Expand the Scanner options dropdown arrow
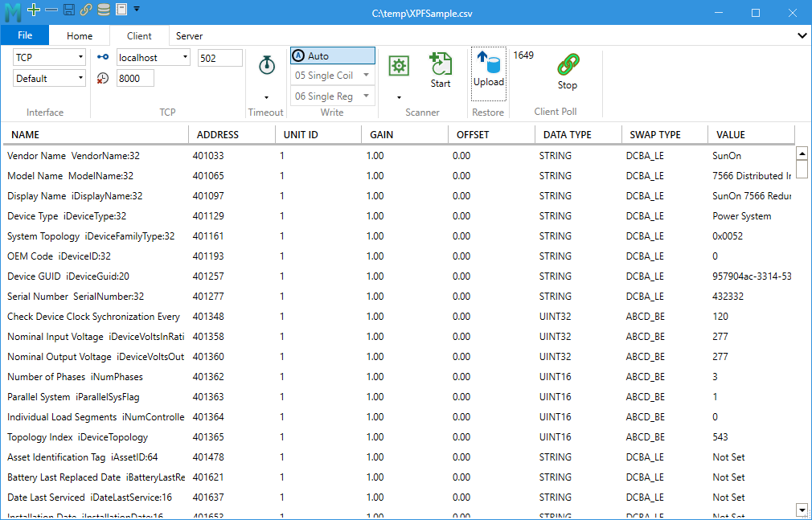812x520 pixels. click(400, 97)
